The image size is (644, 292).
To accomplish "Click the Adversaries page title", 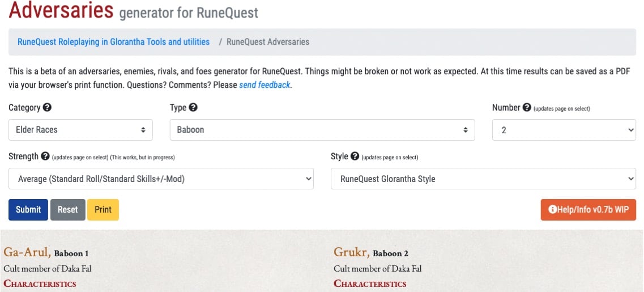I will 61,10.
